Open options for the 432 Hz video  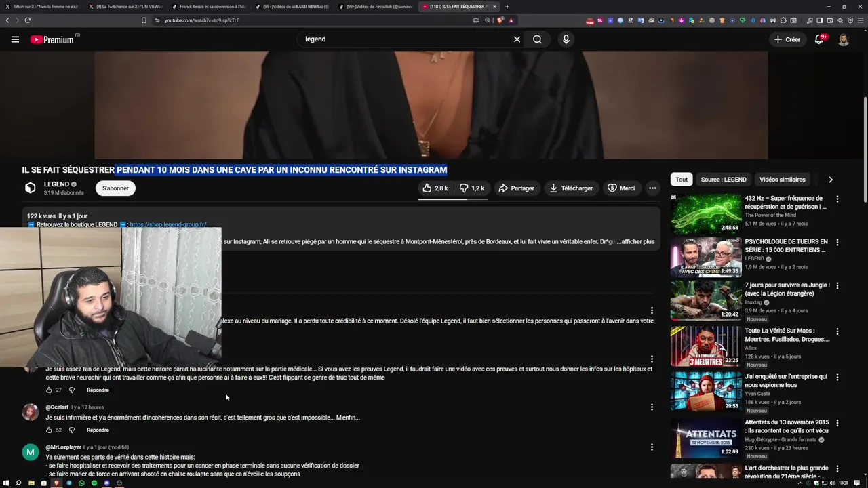pos(837,199)
